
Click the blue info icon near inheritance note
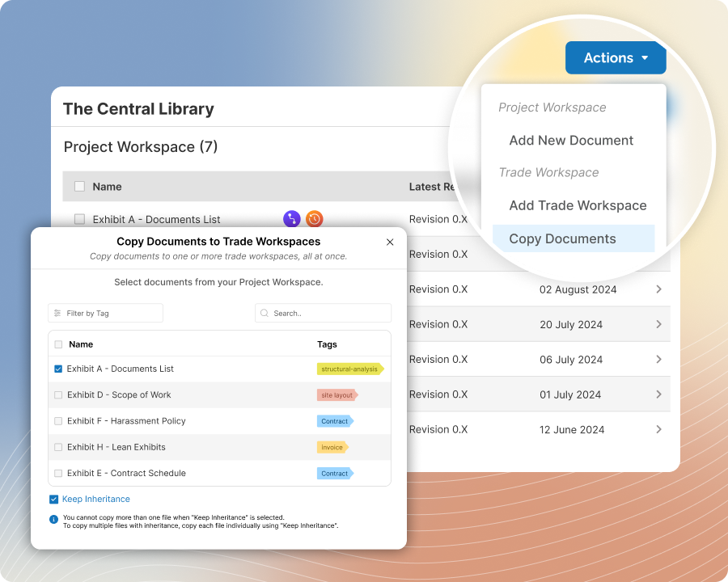(54, 519)
